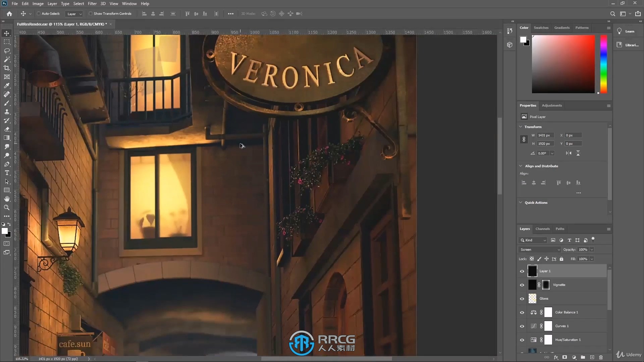The height and width of the screenshot is (362, 644).
Task: Select the Healing Brush tool
Action: [x=7, y=94]
